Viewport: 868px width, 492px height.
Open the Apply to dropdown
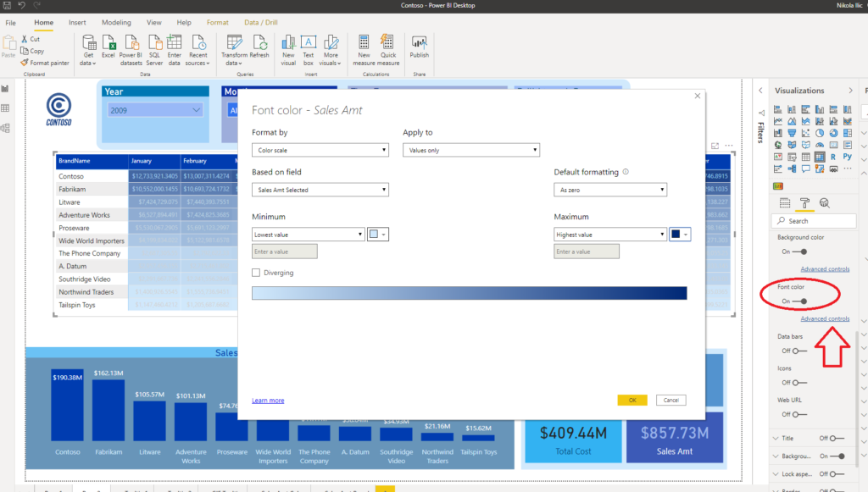471,150
